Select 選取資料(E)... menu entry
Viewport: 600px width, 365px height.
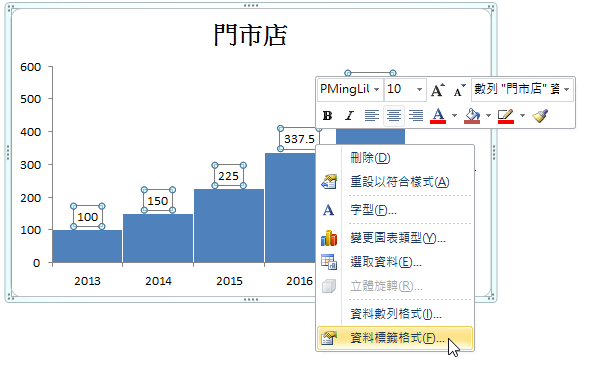click(x=395, y=262)
